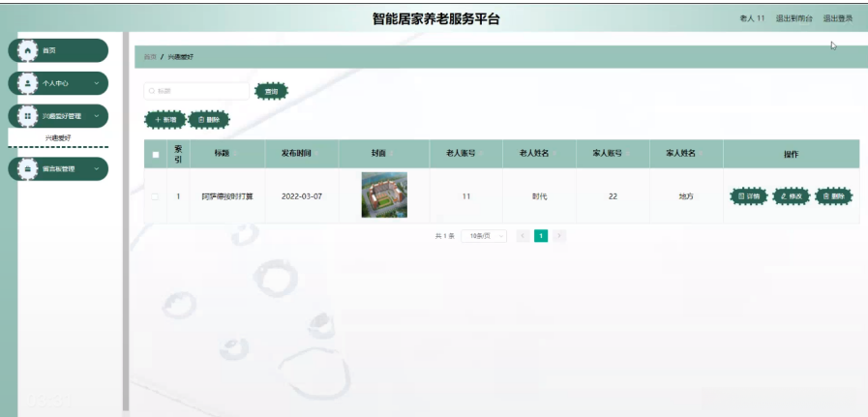Click the magnifier icon in 标题 search box
The height and width of the screenshot is (417, 868).
pos(152,91)
